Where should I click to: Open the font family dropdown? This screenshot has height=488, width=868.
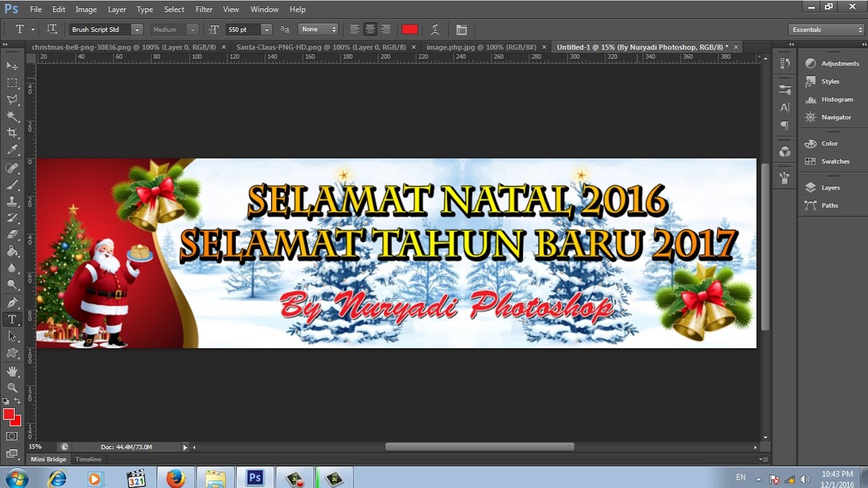[x=137, y=29]
